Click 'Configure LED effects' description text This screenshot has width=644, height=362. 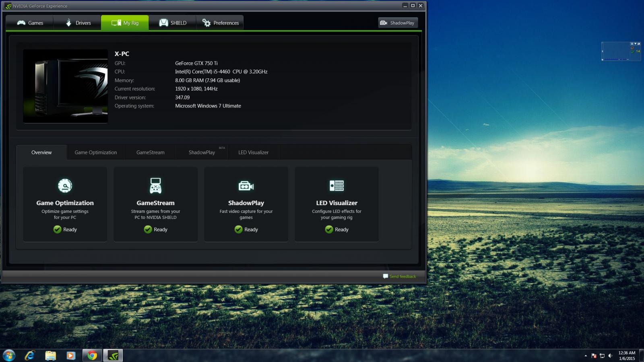[336, 214]
